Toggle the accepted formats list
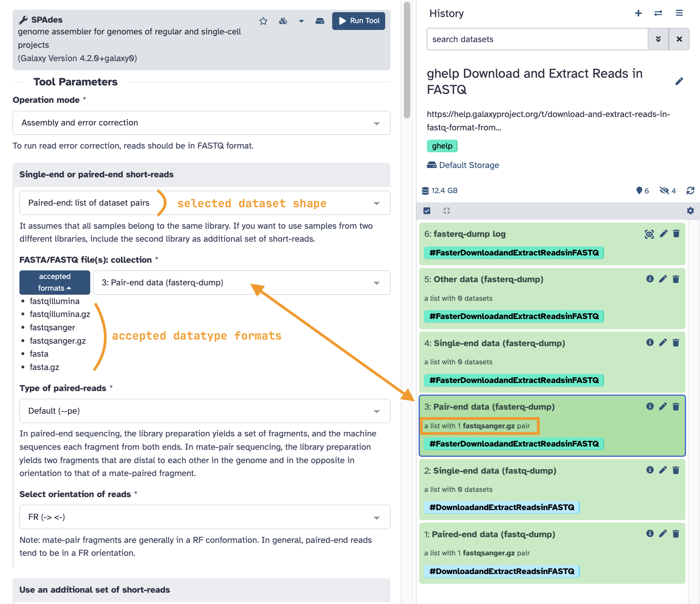Image resolution: width=700 pixels, height=604 pixels. tap(55, 282)
